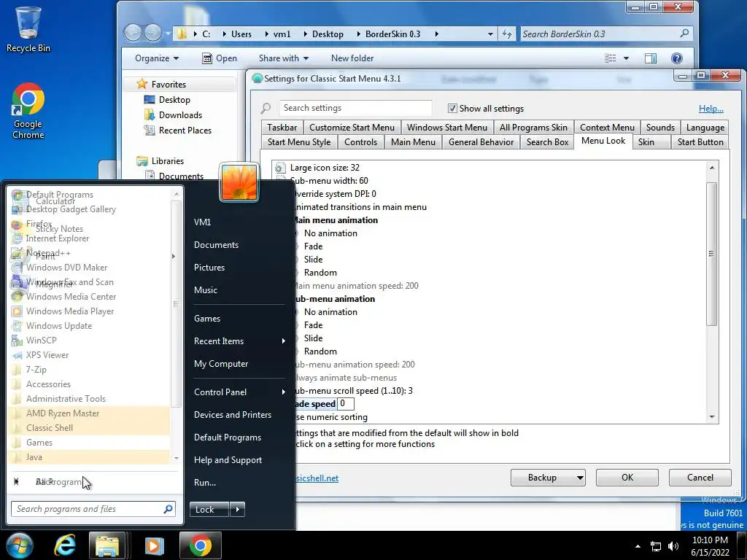
Task: Switch to the Start Button tab
Action: [700, 142]
